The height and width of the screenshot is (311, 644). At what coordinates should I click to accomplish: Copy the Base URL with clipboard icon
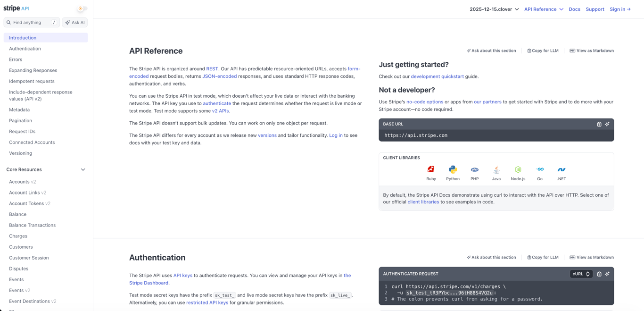click(599, 124)
